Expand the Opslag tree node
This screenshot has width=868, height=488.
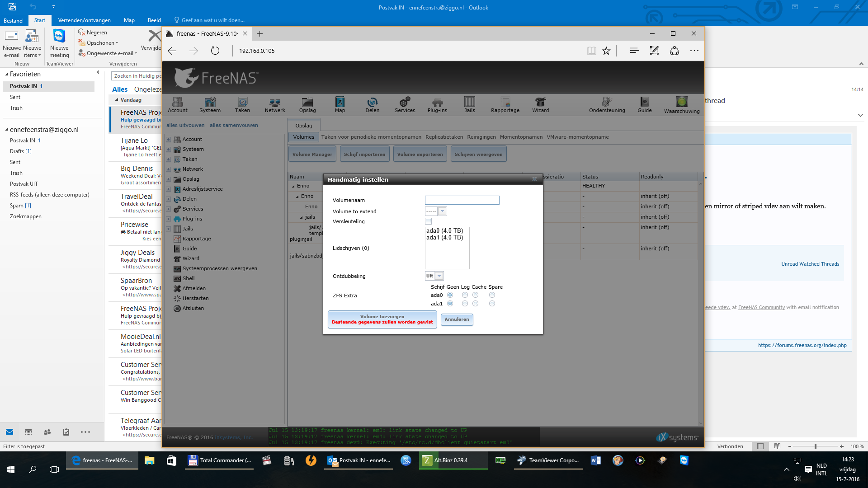168,179
